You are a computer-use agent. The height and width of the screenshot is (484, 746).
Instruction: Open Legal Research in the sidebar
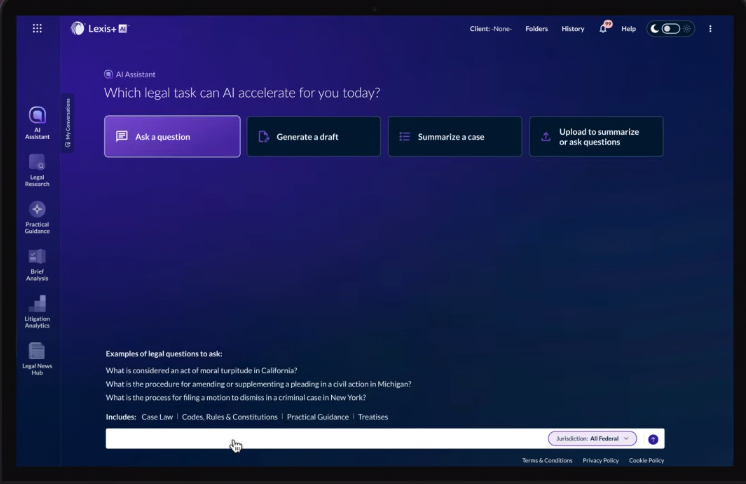tap(37, 170)
